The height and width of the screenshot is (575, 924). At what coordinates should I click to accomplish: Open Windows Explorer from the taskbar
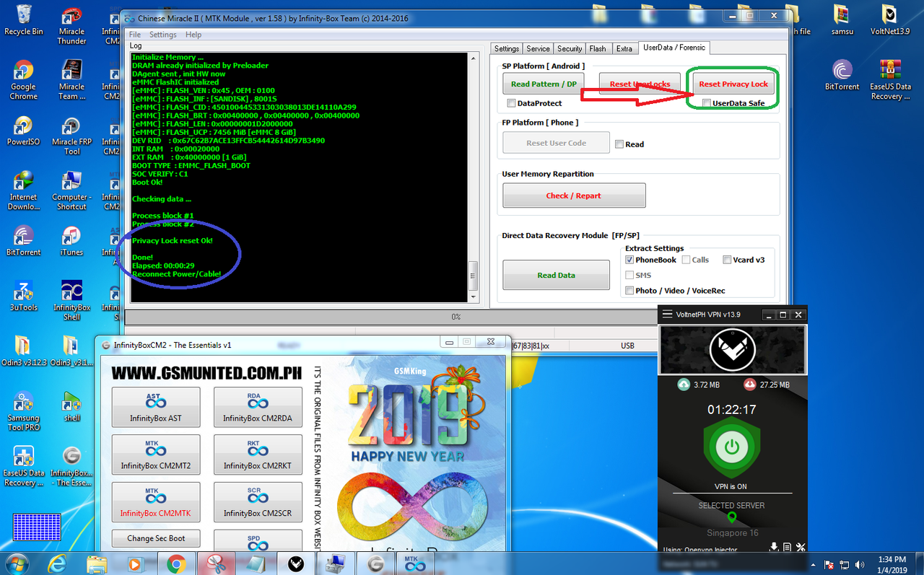point(97,563)
